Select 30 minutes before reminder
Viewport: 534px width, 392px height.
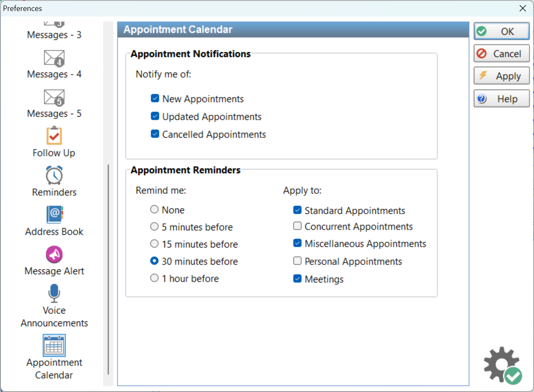point(155,261)
